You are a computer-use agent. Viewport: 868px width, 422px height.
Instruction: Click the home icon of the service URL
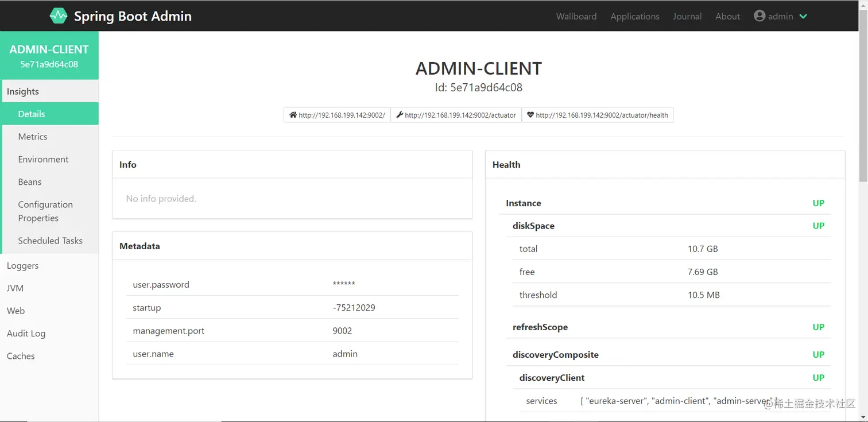(x=293, y=115)
